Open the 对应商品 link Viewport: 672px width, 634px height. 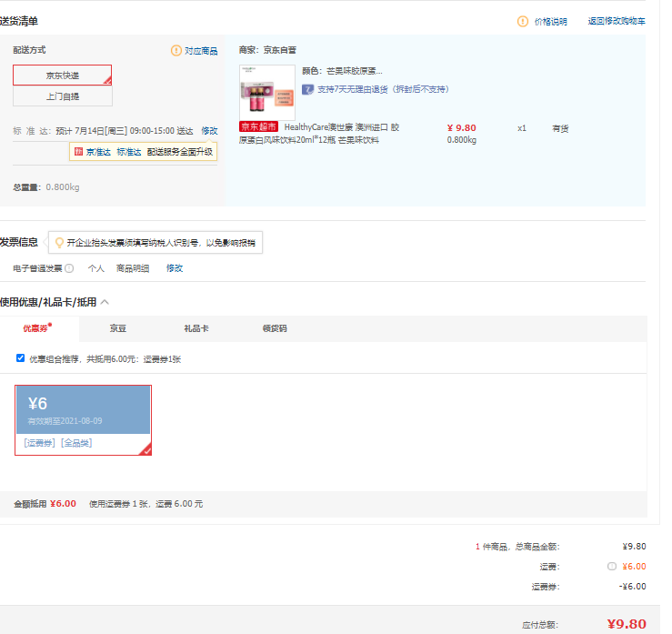tap(201, 51)
